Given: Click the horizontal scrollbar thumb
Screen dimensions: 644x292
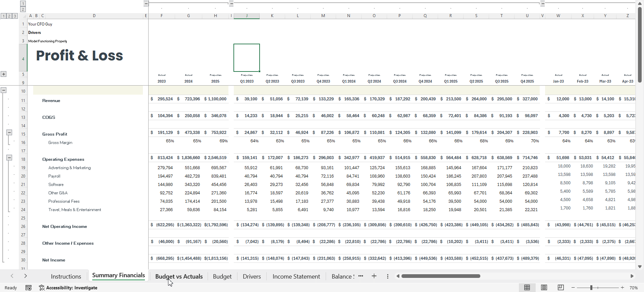Looking at the screenshot, I should click(x=441, y=276).
